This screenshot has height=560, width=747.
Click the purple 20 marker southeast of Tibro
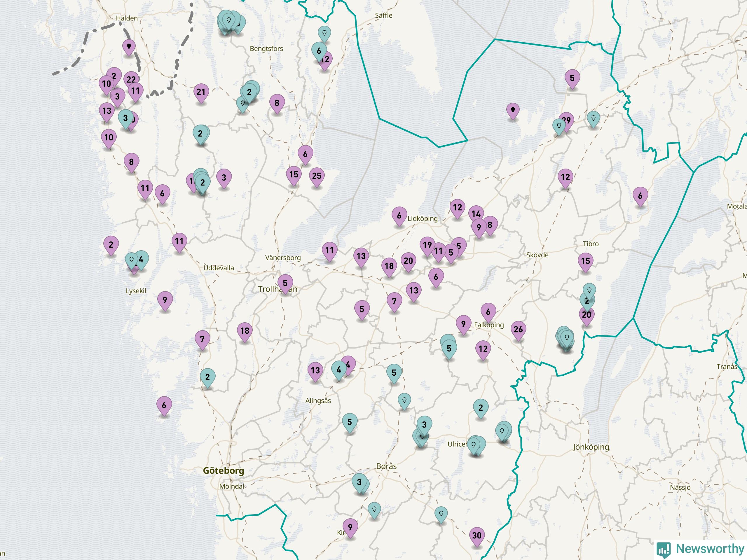tap(587, 315)
